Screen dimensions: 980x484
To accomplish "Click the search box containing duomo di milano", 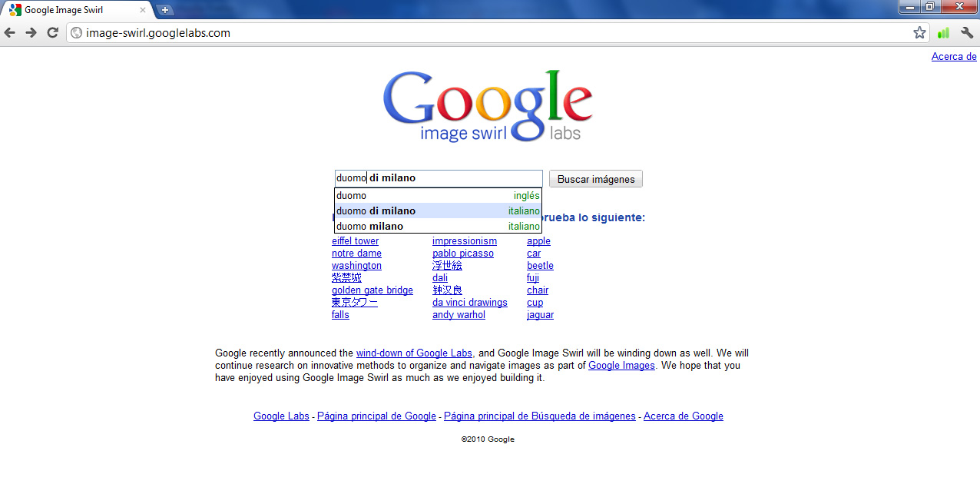I will 439,178.
